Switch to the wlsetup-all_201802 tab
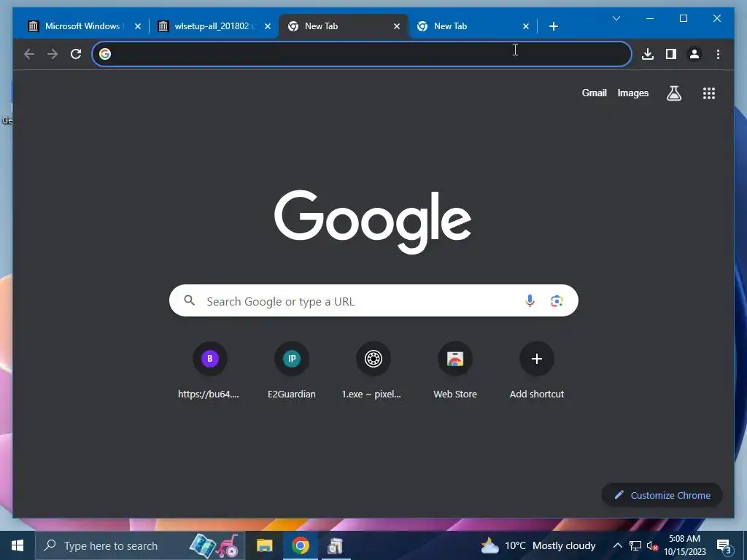Screen dimensions: 747x560 click(214, 26)
